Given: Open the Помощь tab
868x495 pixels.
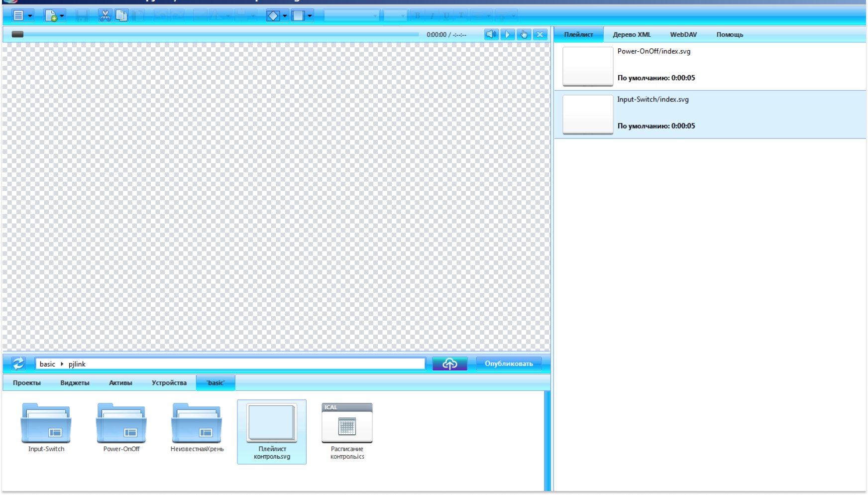Looking at the screenshot, I should pyautogui.click(x=730, y=34).
